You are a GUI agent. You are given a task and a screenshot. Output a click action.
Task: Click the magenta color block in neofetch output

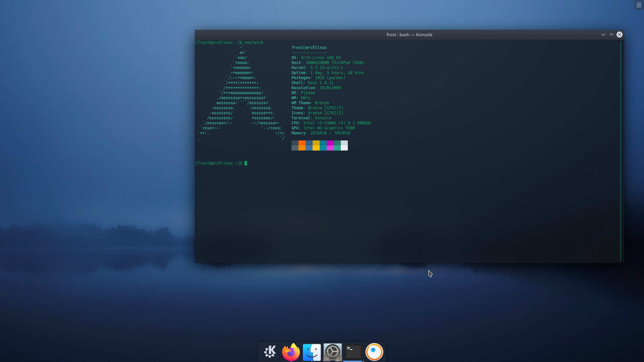click(330, 145)
